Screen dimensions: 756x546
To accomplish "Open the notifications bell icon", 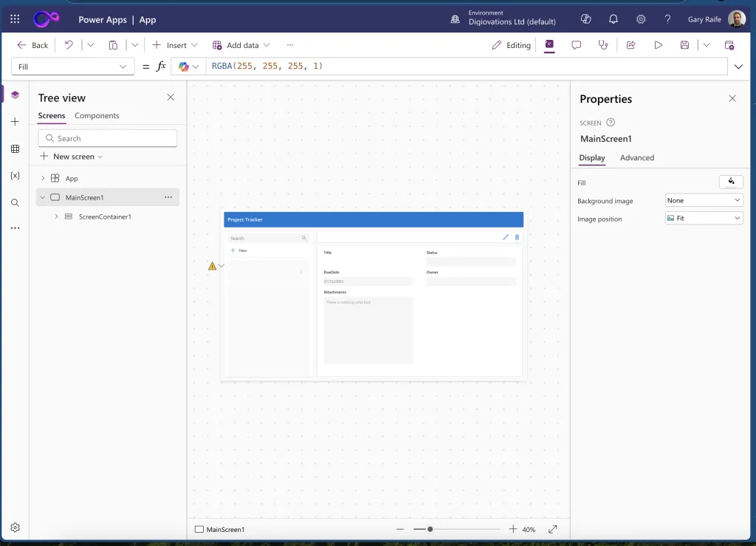I will 614,20.
